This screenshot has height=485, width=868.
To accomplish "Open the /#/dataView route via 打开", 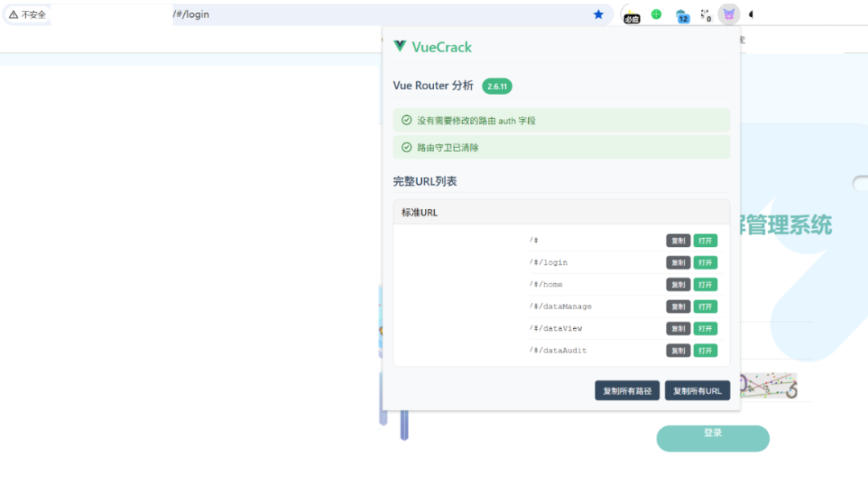I will (706, 328).
